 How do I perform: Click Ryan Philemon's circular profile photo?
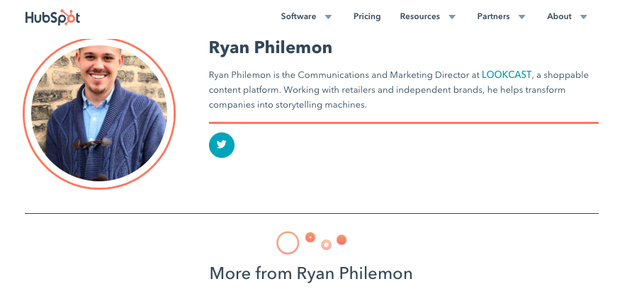click(99, 113)
